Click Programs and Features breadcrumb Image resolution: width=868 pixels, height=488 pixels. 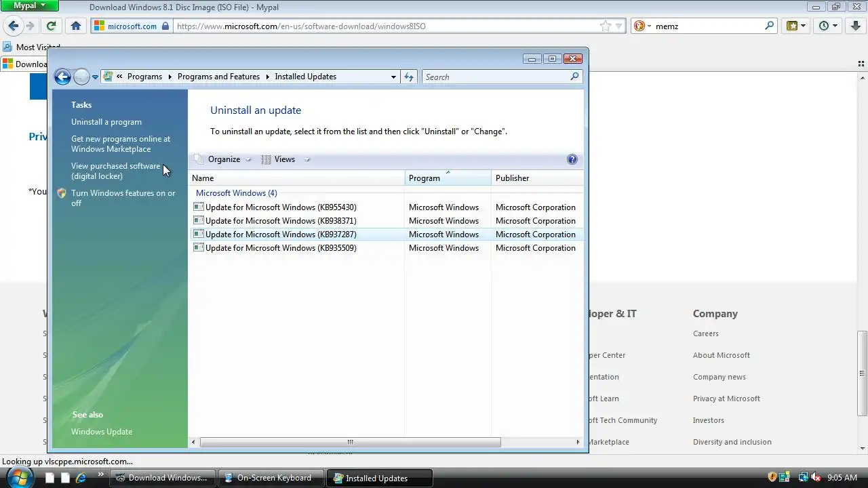click(x=218, y=77)
